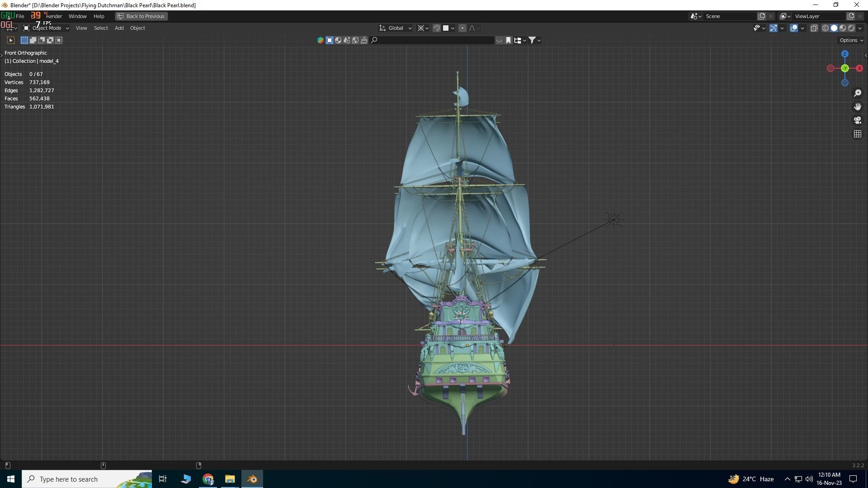Click the Back to Previous button
The height and width of the screenshot is (488, 868).
coord(142,16)
